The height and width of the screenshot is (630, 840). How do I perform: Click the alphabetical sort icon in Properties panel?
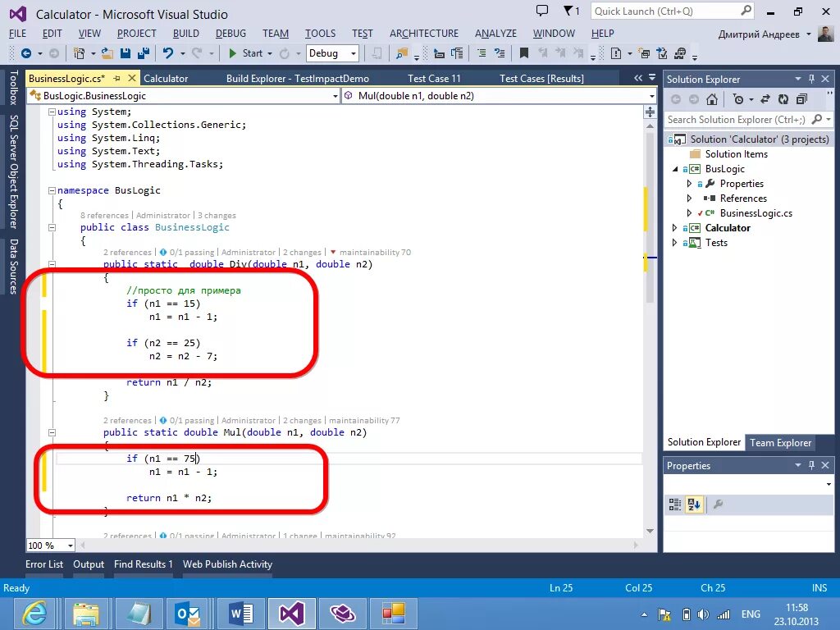click(x=693, y=504)
